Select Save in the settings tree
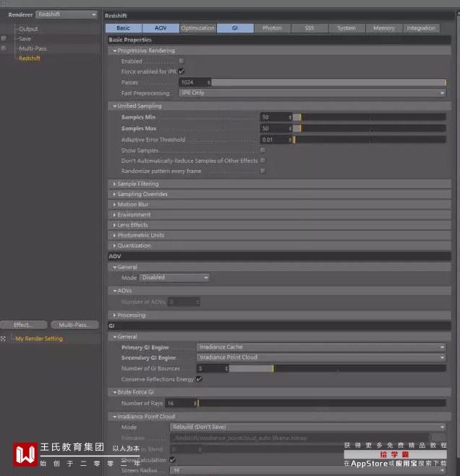The image size is (460, 476). 25,39
